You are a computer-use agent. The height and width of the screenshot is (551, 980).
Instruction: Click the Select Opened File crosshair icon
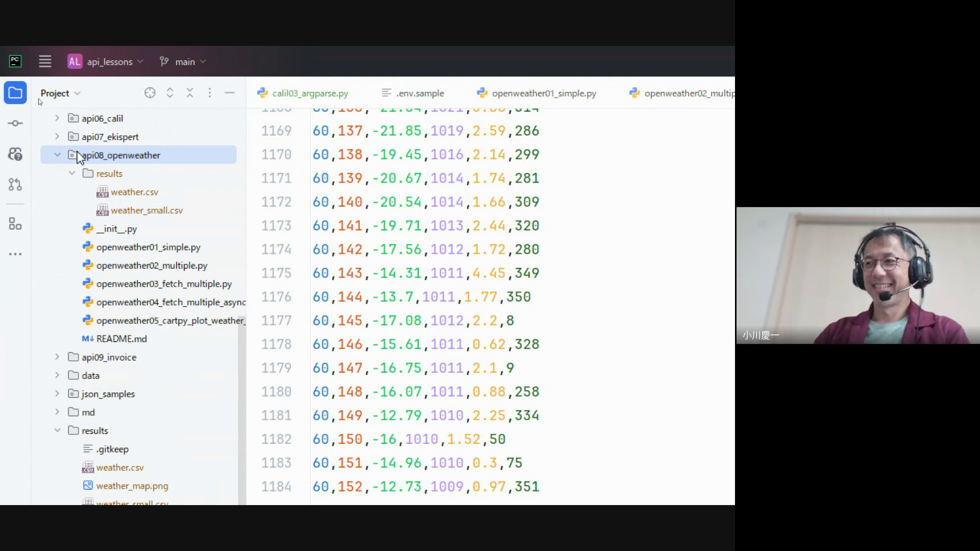tap(150, 93)
